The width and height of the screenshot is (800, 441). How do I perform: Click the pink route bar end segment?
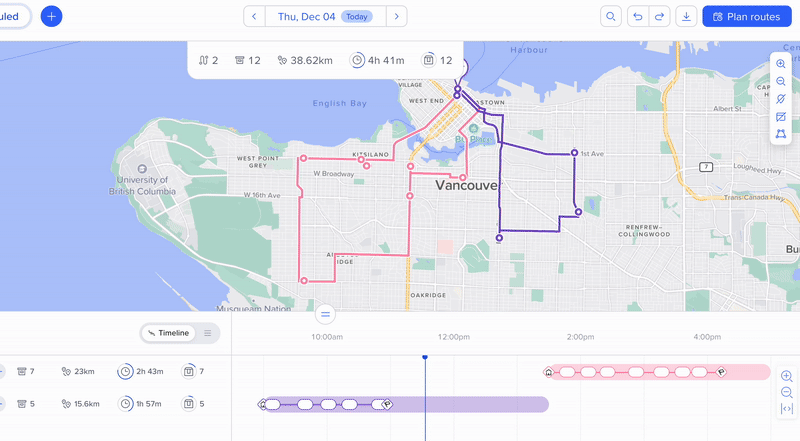[x=748, y=372]
